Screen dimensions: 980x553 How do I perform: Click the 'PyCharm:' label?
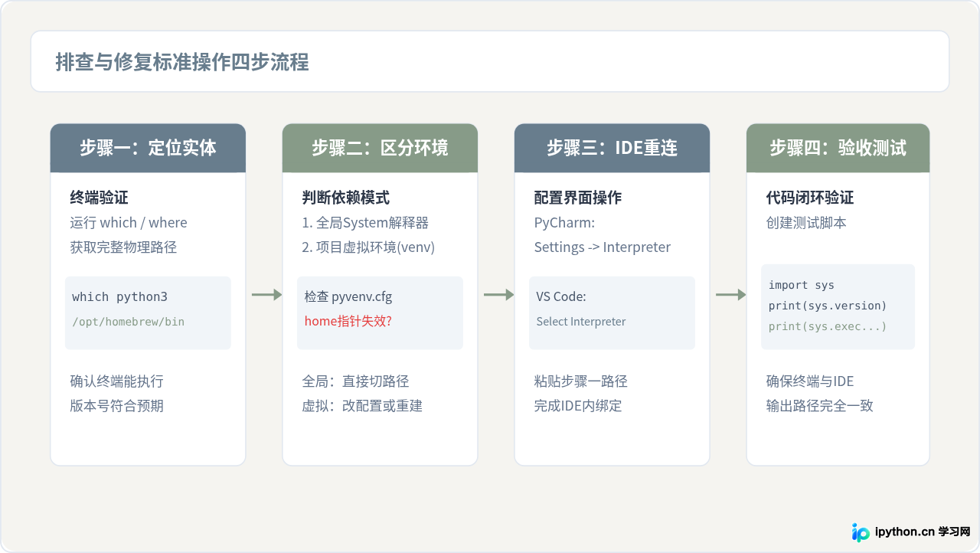click(x=564, y=222)
